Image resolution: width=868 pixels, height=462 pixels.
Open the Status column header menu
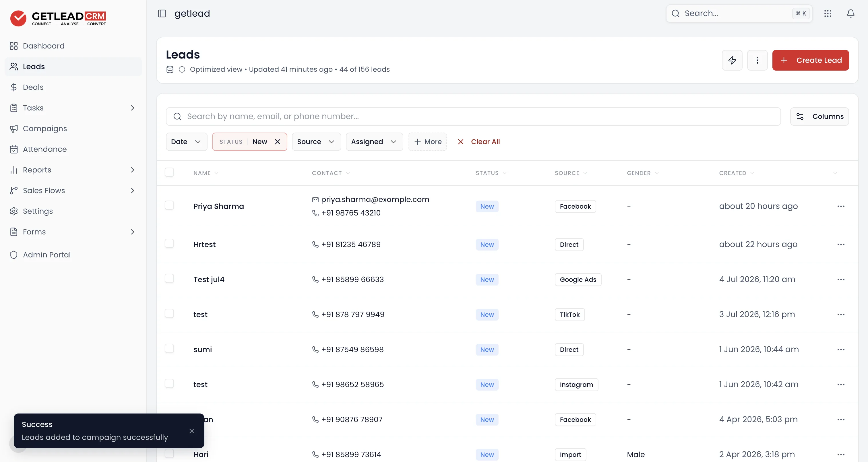[491, 173]
